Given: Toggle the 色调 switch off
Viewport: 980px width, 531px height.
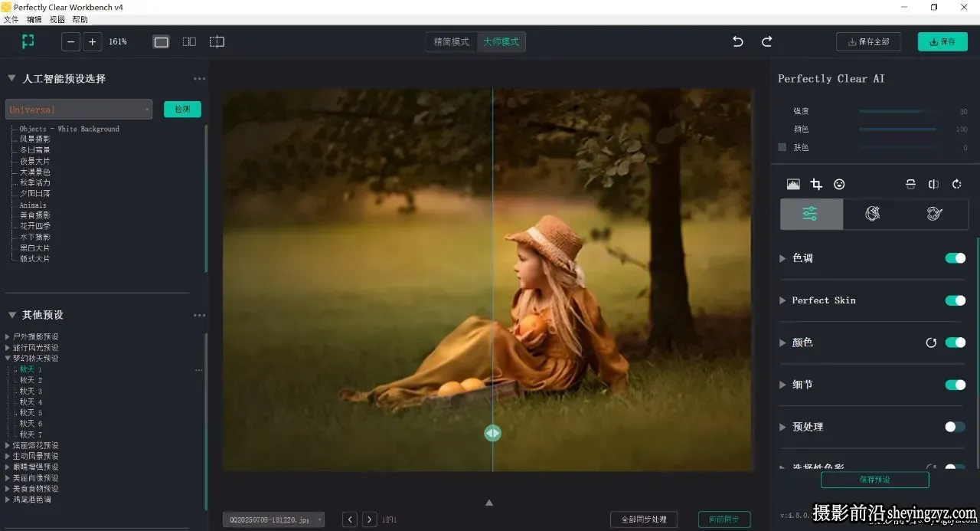Looking at the screenshot, I should (x=955, y=258).
